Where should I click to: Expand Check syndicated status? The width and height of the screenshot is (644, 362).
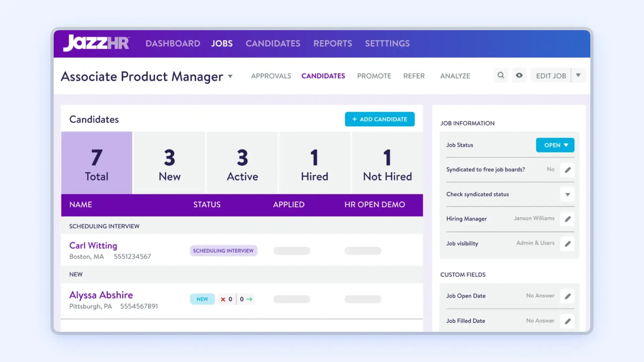pos(568,194)
